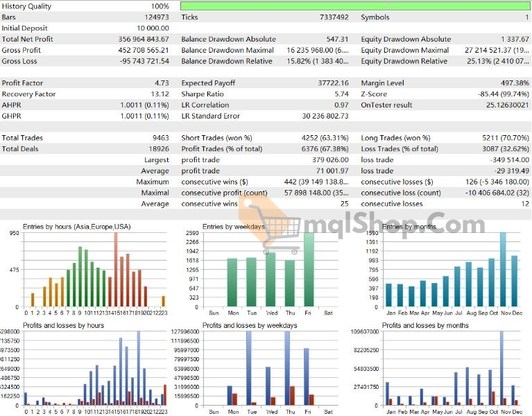This screenshot has width=532, height=416.
Task: Click the Equity Drawdown Relative label
Action: click(x=404, y=61)
